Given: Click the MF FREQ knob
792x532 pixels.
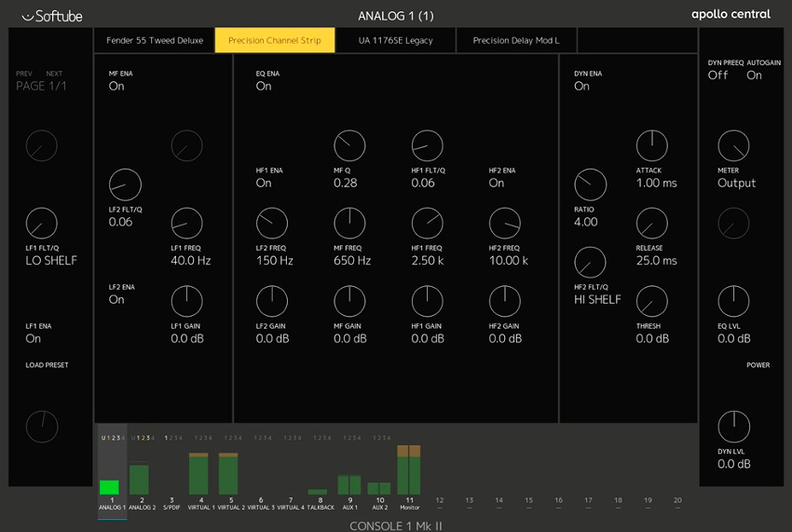Looking at the screenshot, I should tap(349, 224).
